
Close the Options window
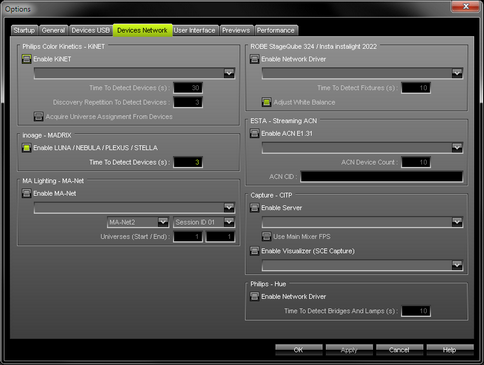(x=466, y=7)
